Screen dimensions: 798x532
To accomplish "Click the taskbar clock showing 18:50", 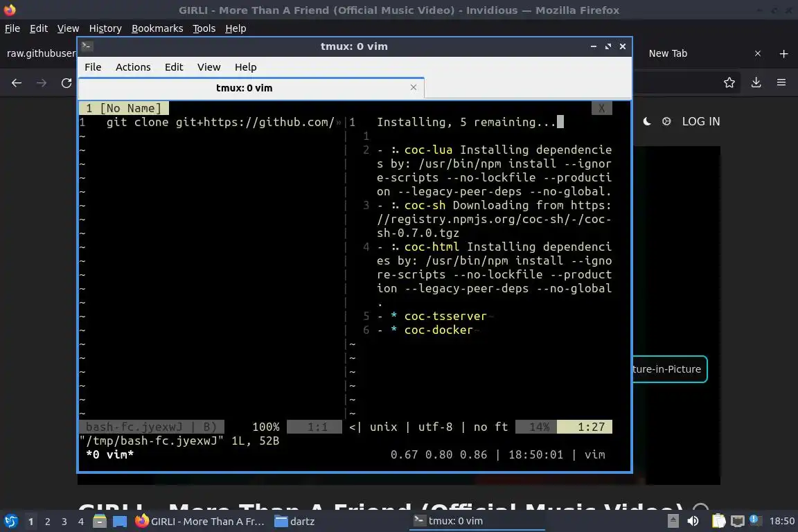I will point(781,521).
